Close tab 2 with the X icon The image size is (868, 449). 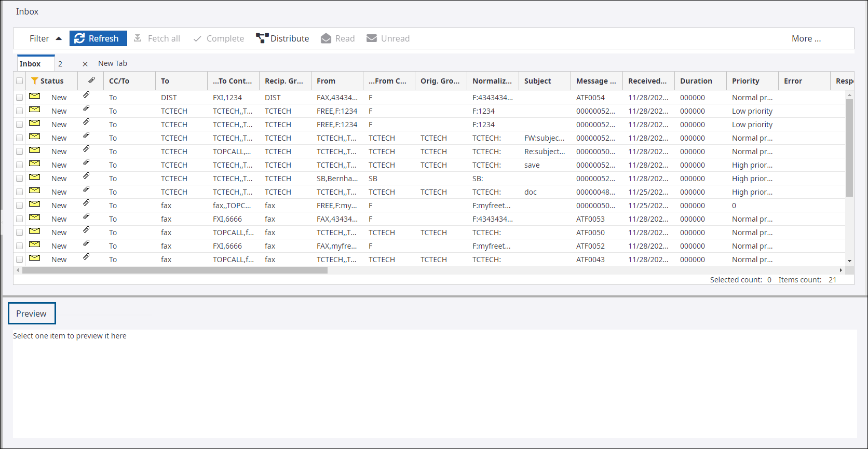85,64
